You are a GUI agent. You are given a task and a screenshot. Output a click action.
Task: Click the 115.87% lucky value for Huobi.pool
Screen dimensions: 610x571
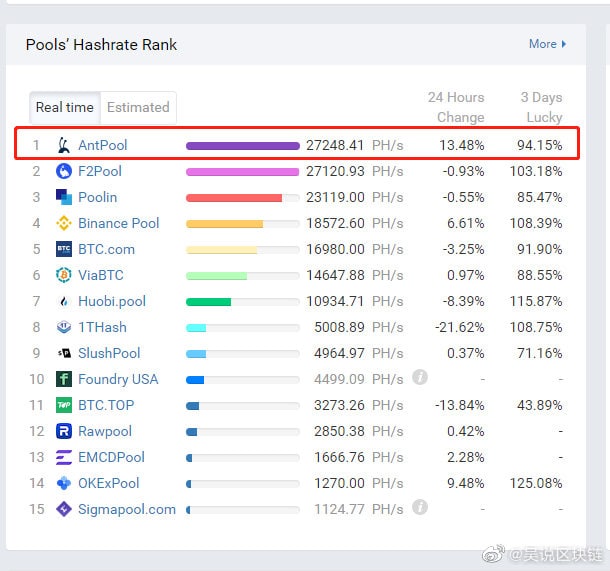(x=536, y=301)
